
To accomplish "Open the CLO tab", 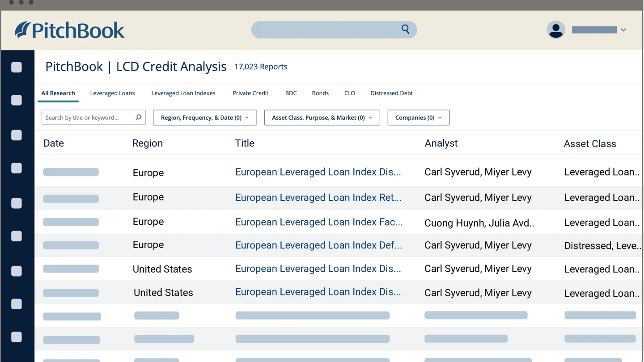I will point(350,93).
